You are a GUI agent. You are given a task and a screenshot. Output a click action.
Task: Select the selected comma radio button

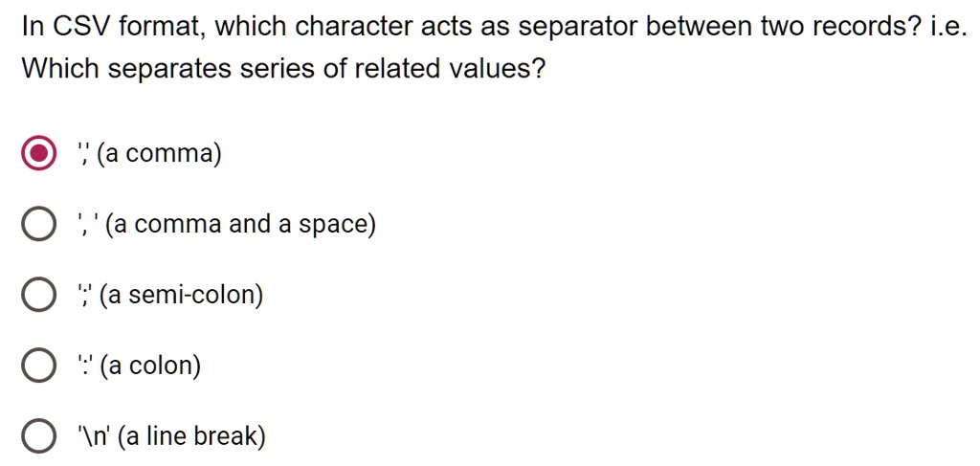[x=38, y=153]
